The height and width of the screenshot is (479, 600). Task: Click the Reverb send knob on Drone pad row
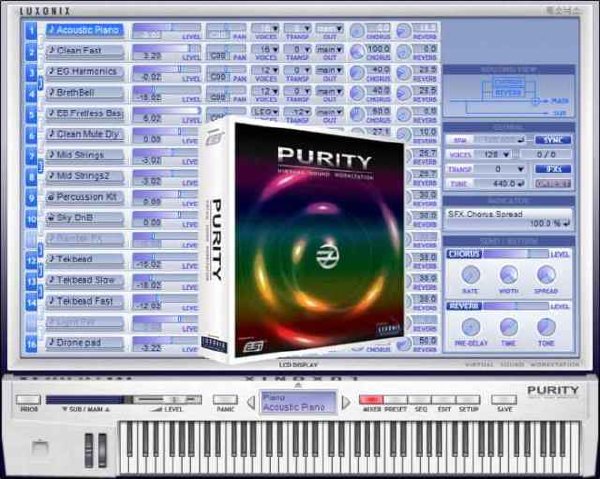point(403,344)
